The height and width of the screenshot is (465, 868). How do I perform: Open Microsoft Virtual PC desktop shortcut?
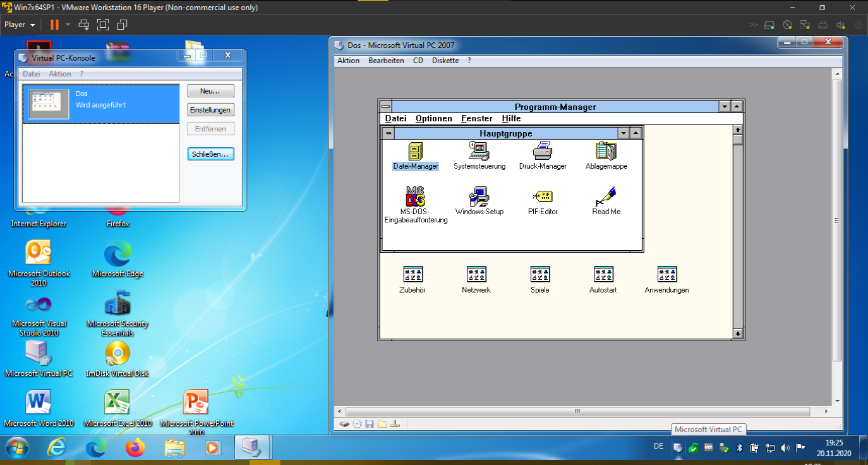[39, 359]
